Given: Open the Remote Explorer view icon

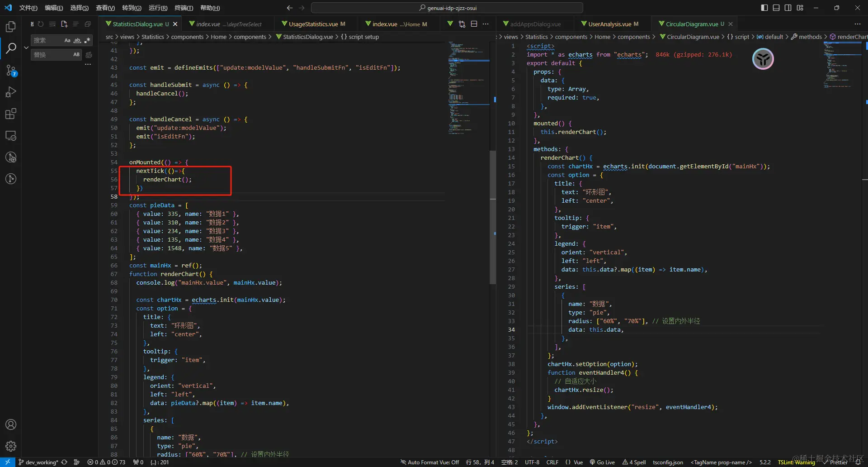Looking at the screenshot, I should 11,135.
